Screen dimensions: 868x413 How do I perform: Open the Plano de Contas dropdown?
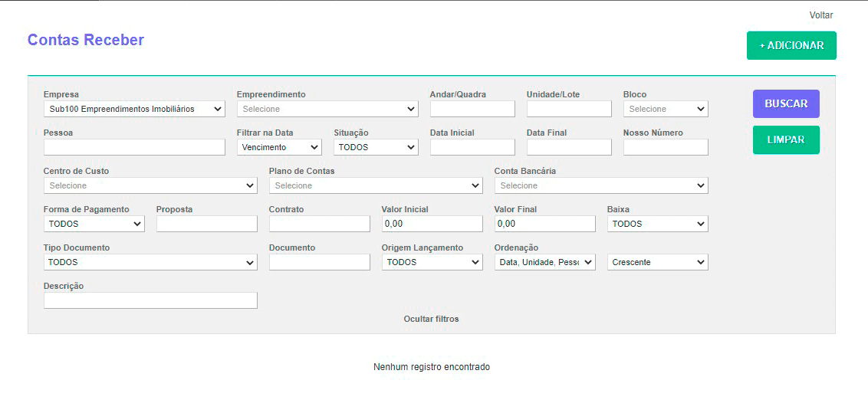coord(376,185)
